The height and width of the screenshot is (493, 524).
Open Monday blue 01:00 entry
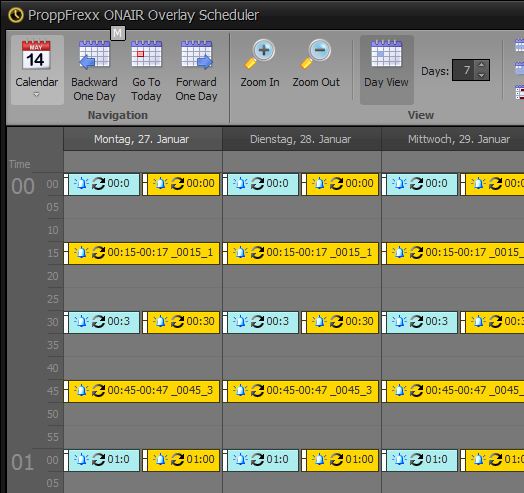102,460
